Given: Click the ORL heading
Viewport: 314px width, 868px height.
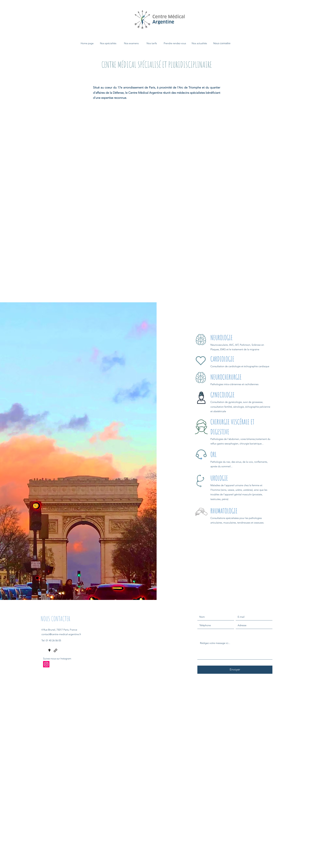Looking at the screenshot, I should click(x=214, y=455).
